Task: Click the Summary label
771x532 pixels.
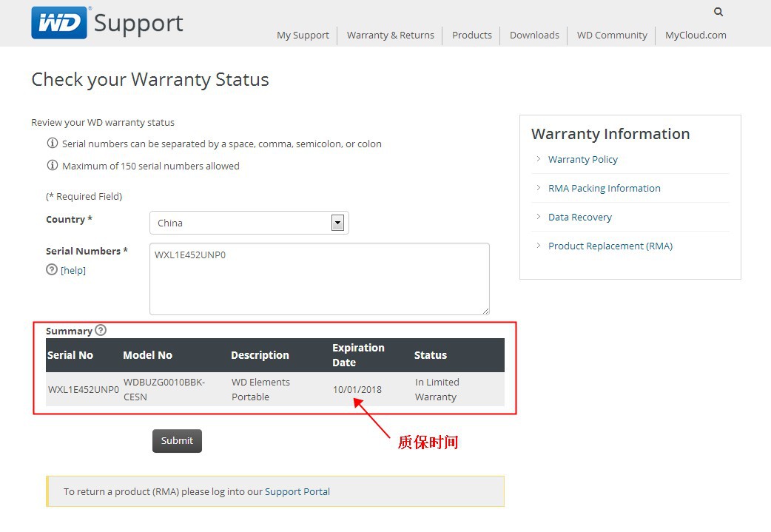Action: click(69, 331)
